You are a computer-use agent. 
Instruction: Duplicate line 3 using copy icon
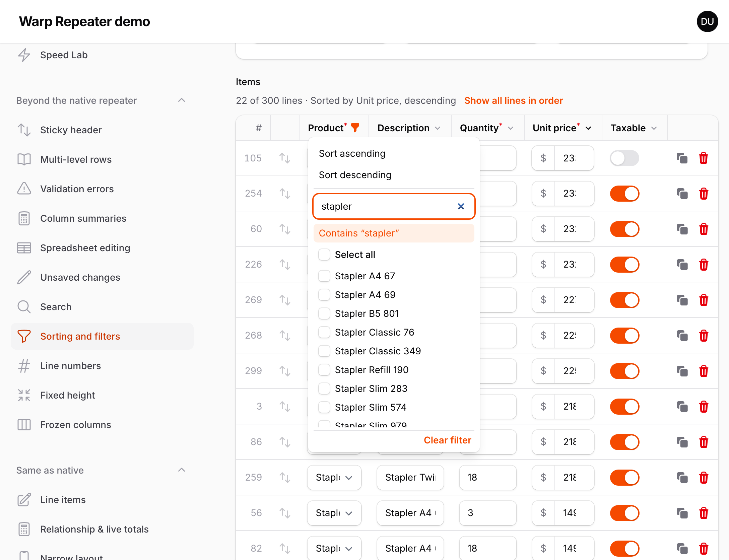pos(682,407)
